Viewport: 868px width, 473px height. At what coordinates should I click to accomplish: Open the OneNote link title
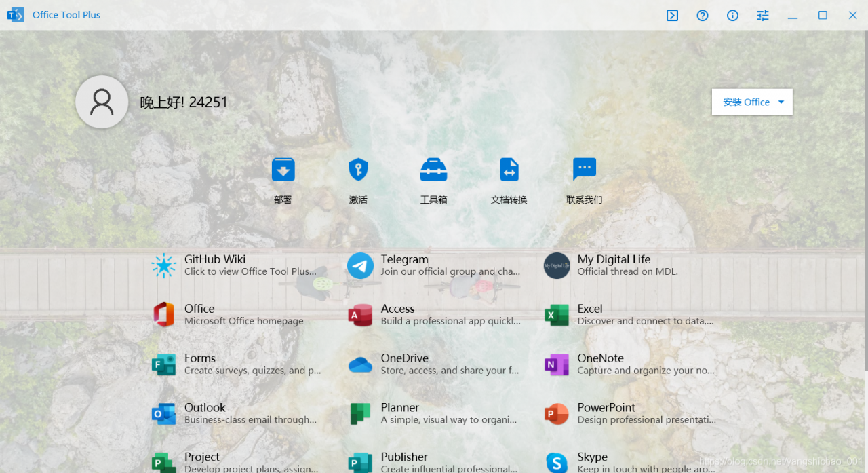click(x=601, y=358)
